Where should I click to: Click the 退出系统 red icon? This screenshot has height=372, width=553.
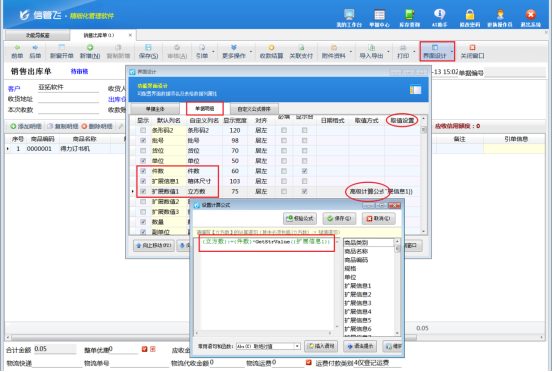click(x=531, y=18)
